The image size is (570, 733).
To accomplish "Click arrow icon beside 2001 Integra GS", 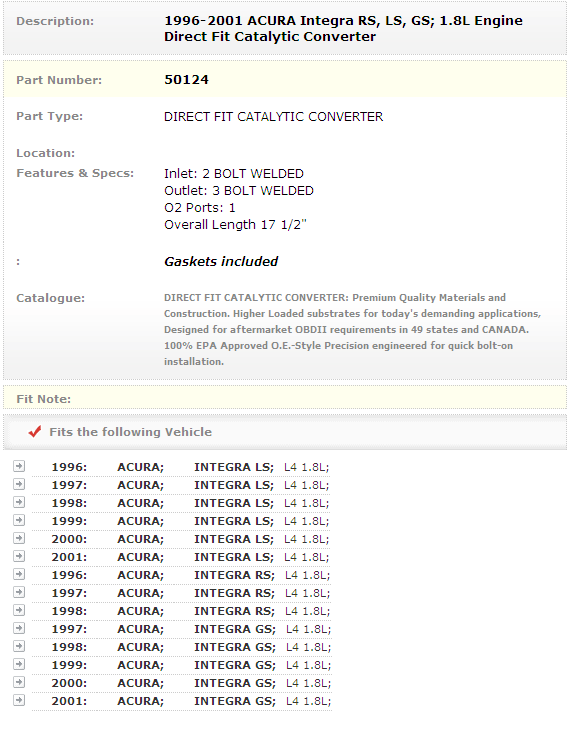I will [19, 700].
